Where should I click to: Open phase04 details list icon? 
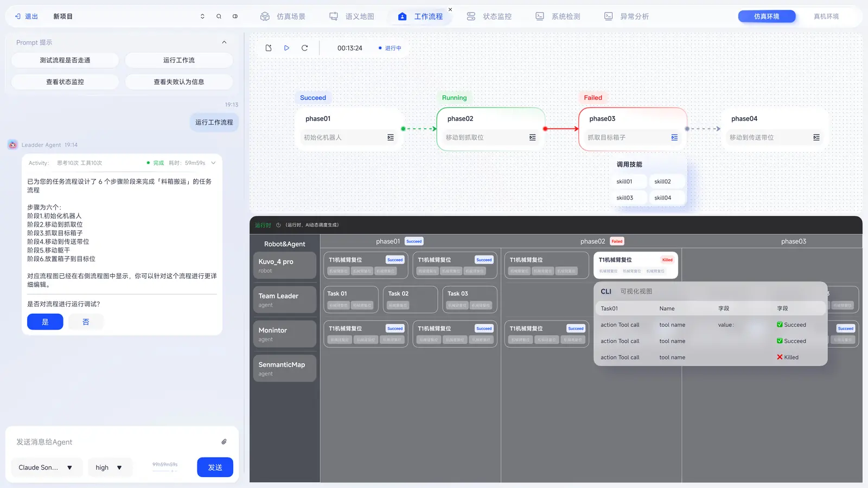tap(816, 138)
